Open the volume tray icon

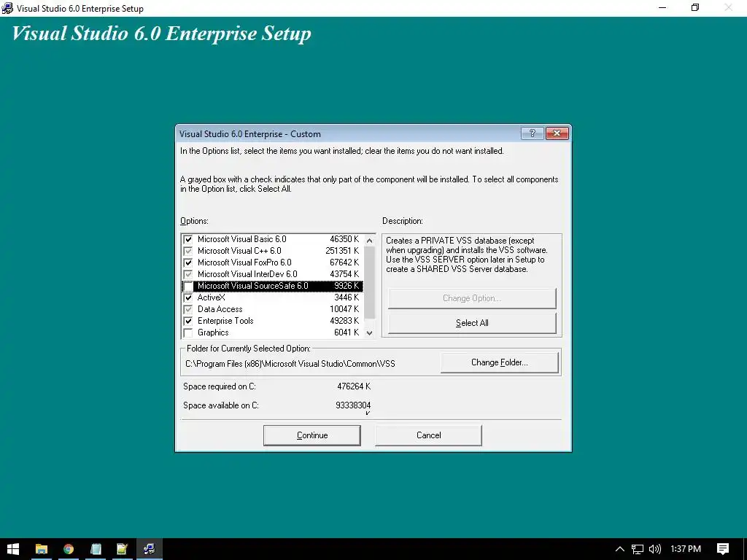(x=655, y=549)
